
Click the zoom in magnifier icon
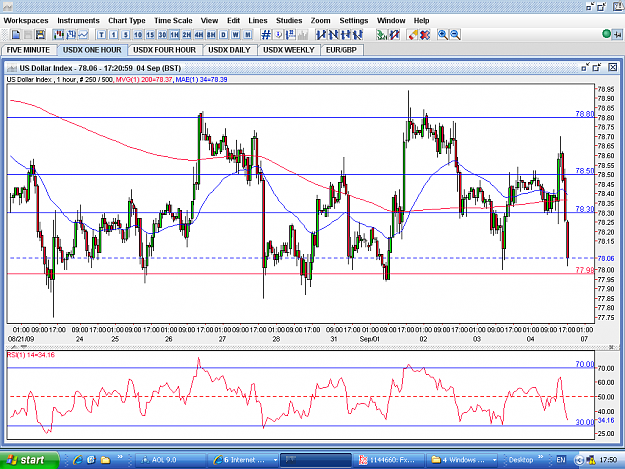[x=442, y=35]
